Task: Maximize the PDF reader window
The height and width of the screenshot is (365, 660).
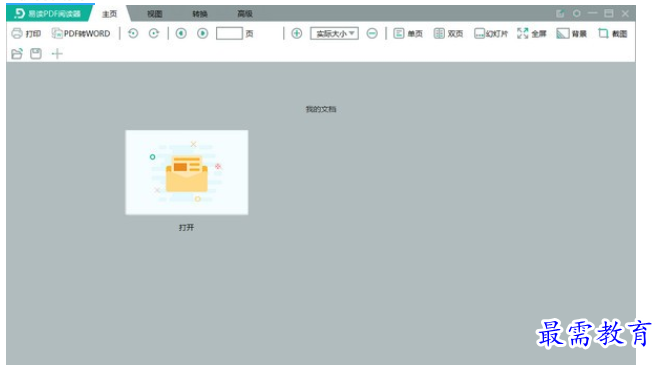Action: click(609, 13)
